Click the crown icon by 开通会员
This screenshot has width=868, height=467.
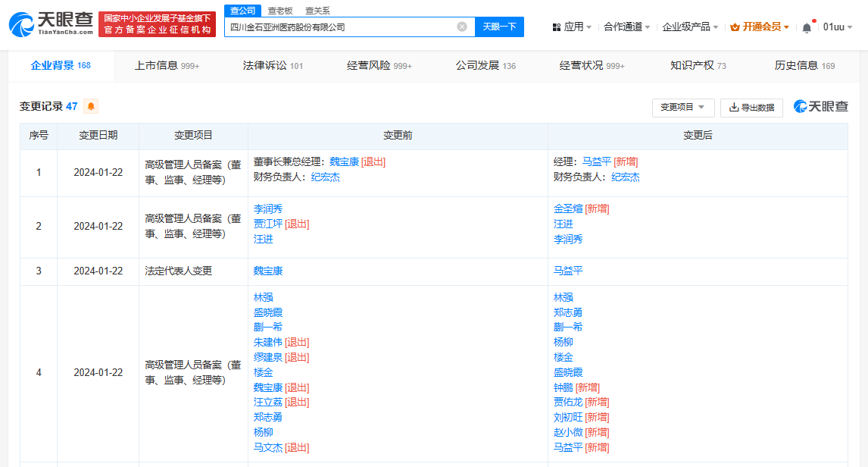[x=735, y=27]
